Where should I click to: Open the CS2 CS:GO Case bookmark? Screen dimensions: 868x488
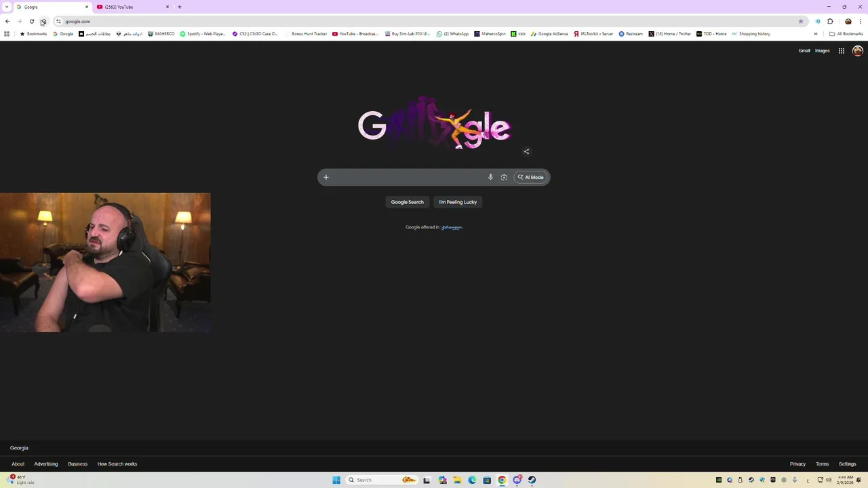coord(255,34)
